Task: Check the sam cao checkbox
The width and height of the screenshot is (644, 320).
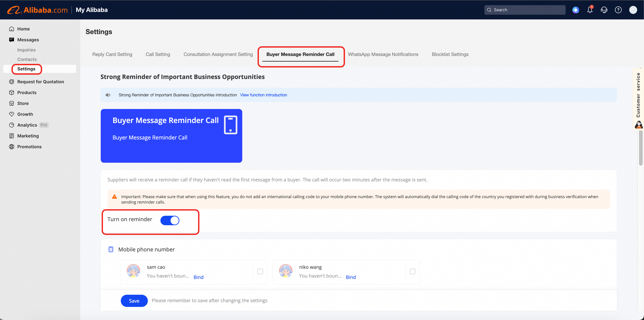Action: tap(260, 271)
